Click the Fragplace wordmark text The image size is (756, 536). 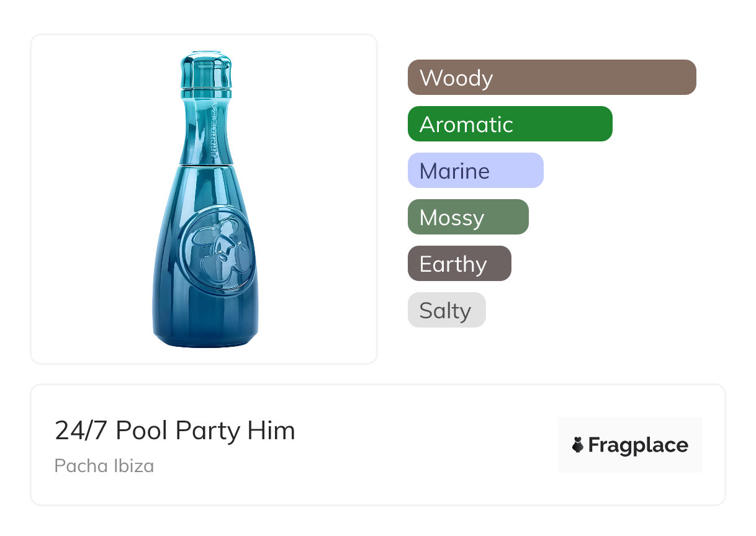point(638,445)
